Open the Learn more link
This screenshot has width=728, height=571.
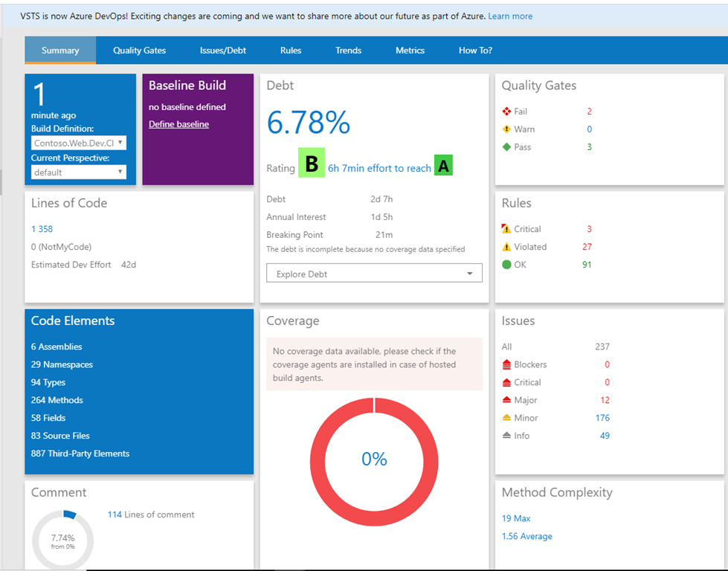(510, 16)
